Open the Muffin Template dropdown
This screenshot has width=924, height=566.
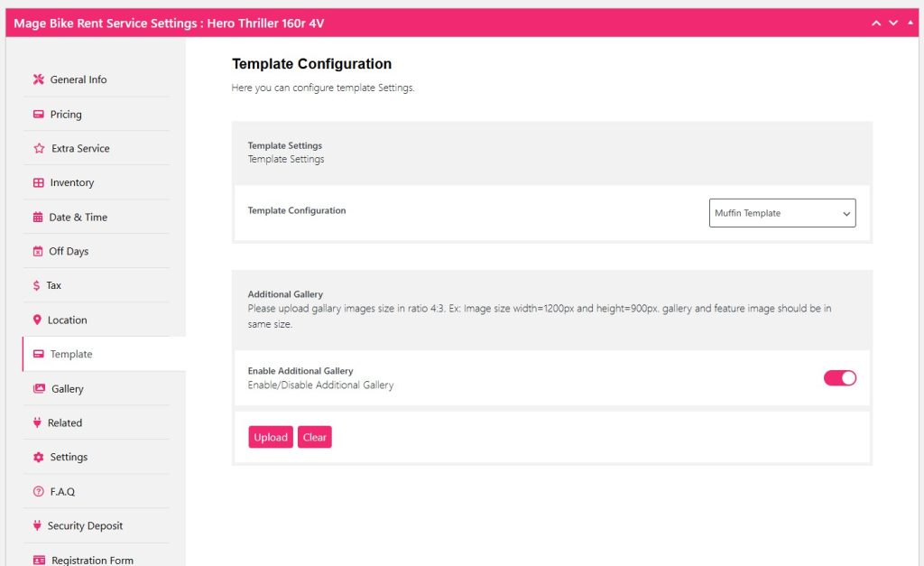point(781,213)
